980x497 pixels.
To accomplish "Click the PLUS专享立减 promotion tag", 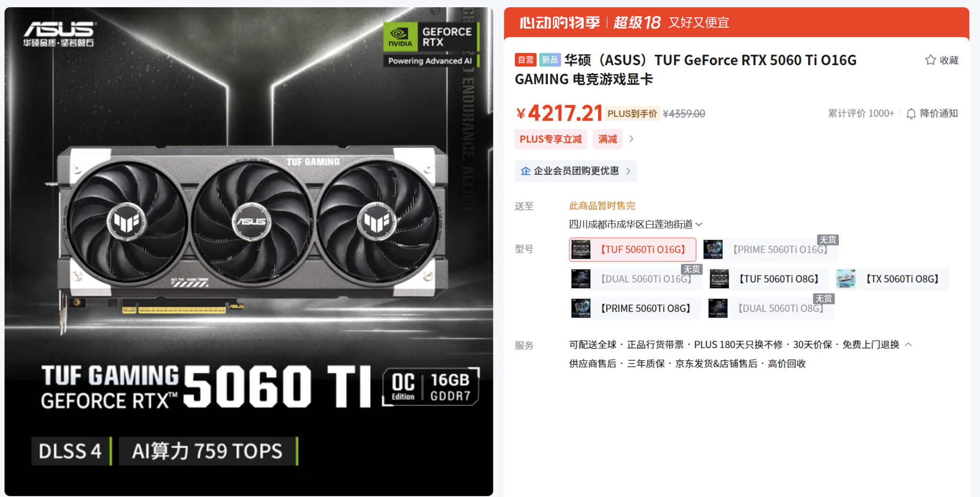I will [551, 139].
